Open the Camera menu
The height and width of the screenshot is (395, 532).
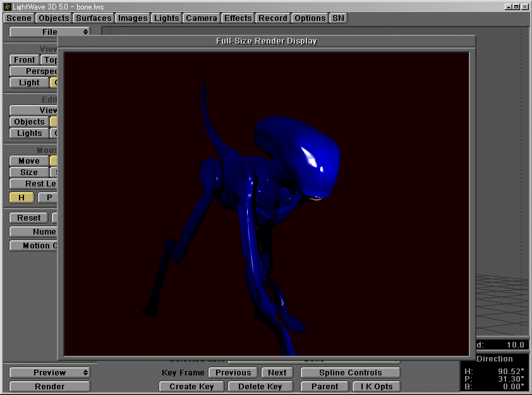(201, 18)
